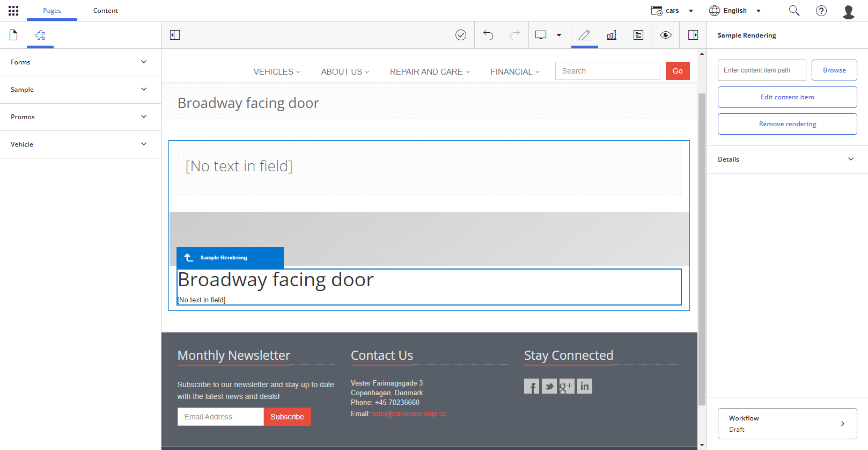This screenshot has height=450, width=868.
Task: Expand the Forms component section
Action: [x=80, y=62]
